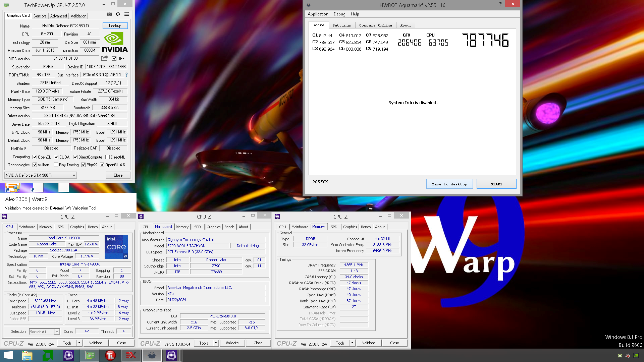This screenshot has width=644, height=362.
Task: Click the Aquamark code 90DEC9
Action: 320,182
